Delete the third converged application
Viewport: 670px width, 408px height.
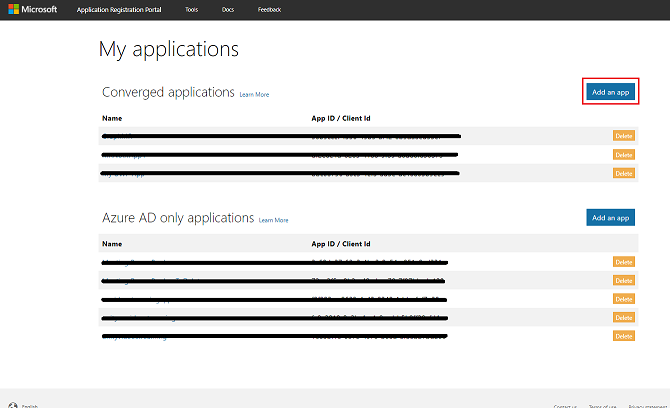tap(624, 173)
